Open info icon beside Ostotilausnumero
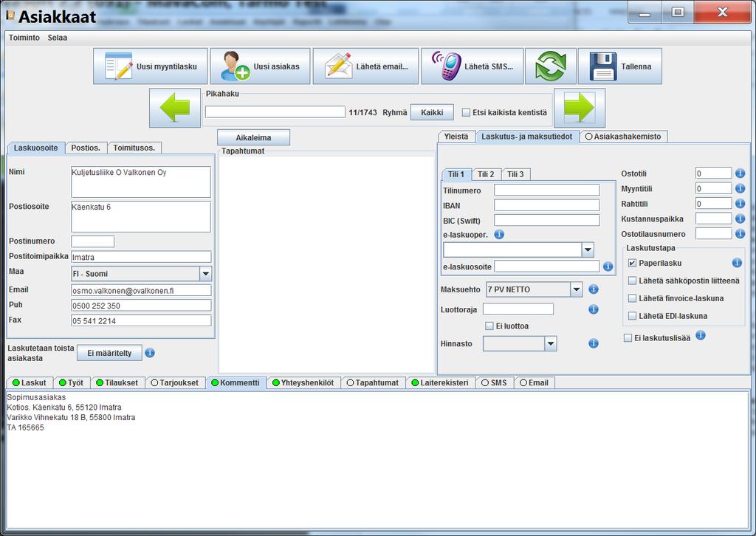756x536 pixels. click(x=740, y=234)
